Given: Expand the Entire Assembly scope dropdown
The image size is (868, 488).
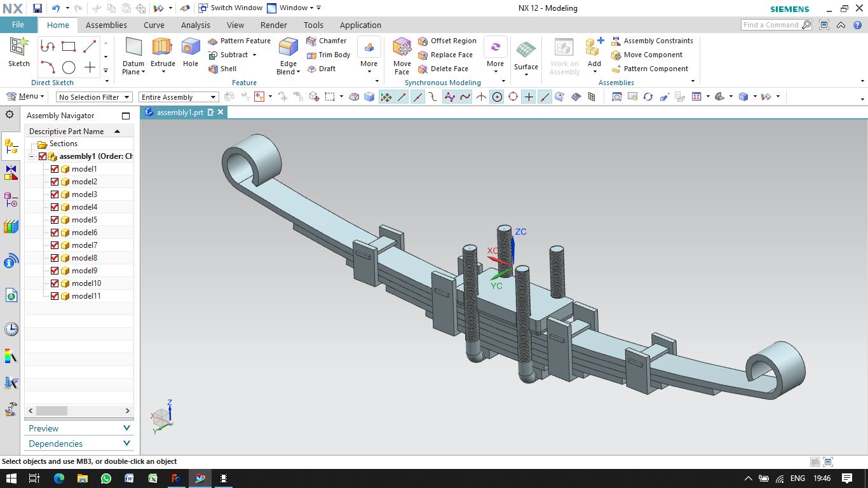Looking at the screenshot, I should [x=179, y=97].
